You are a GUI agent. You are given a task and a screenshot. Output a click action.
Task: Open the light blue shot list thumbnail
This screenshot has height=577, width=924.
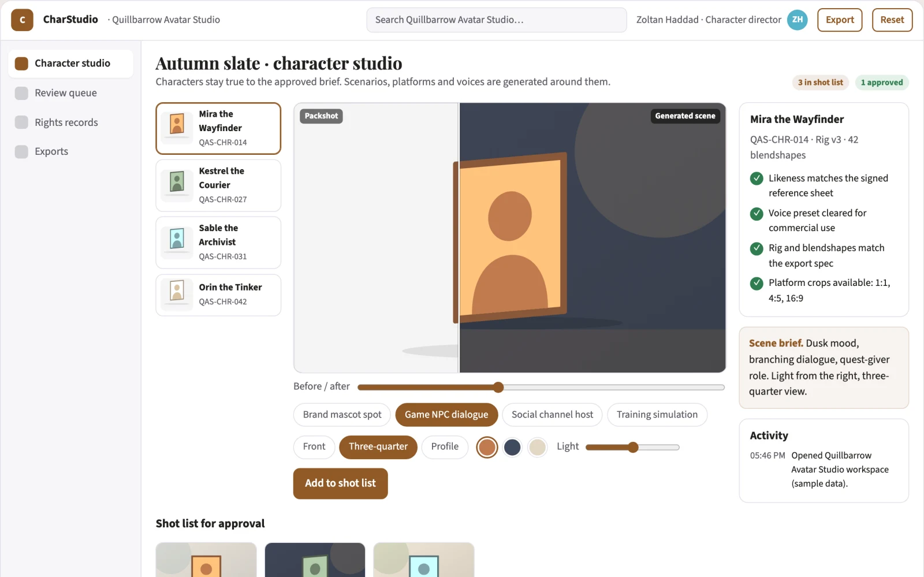[424, 560]
